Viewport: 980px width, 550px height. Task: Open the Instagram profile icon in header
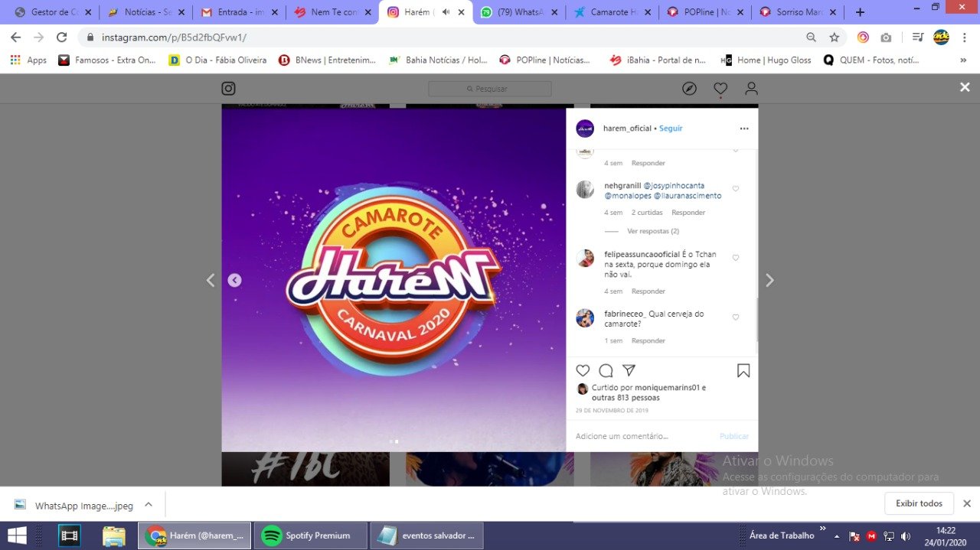pyautogui.click(x=752, y=89)
